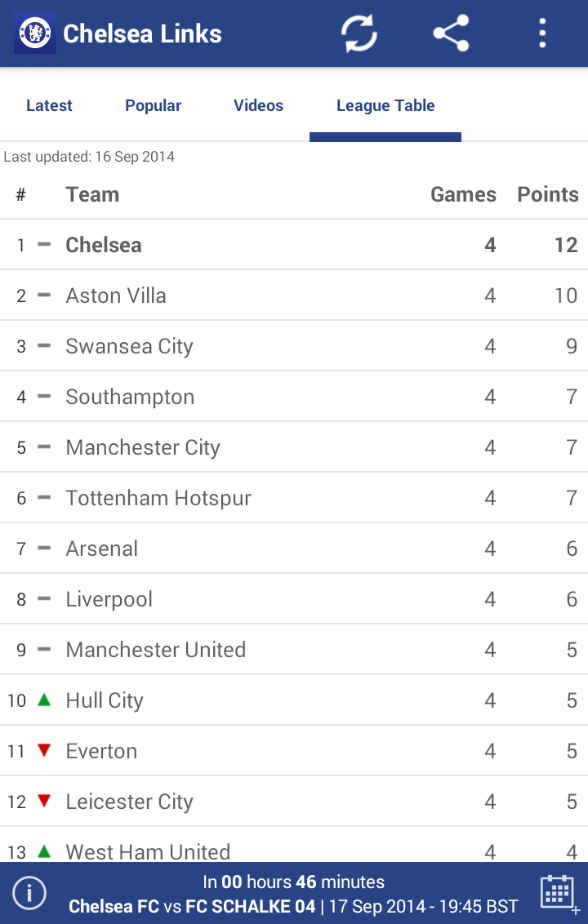
Task: Select the Chelsea row in table
Action: (x=294, y=245)
